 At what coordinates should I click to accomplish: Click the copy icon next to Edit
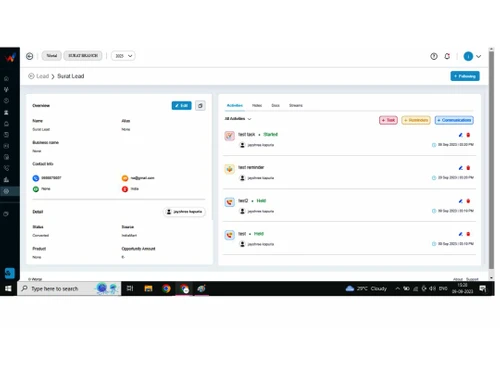point(200,106)
